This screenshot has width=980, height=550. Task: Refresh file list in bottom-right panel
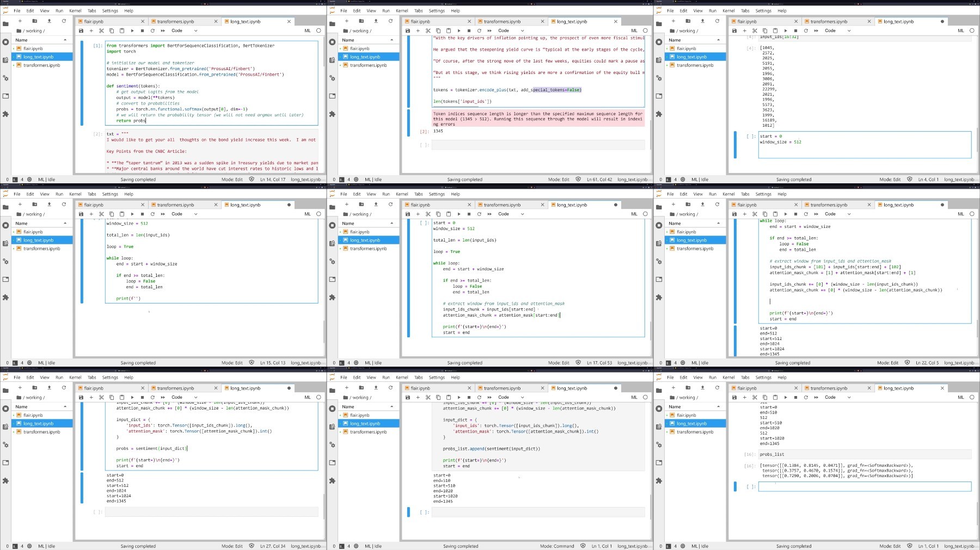[x=717, y=387]
